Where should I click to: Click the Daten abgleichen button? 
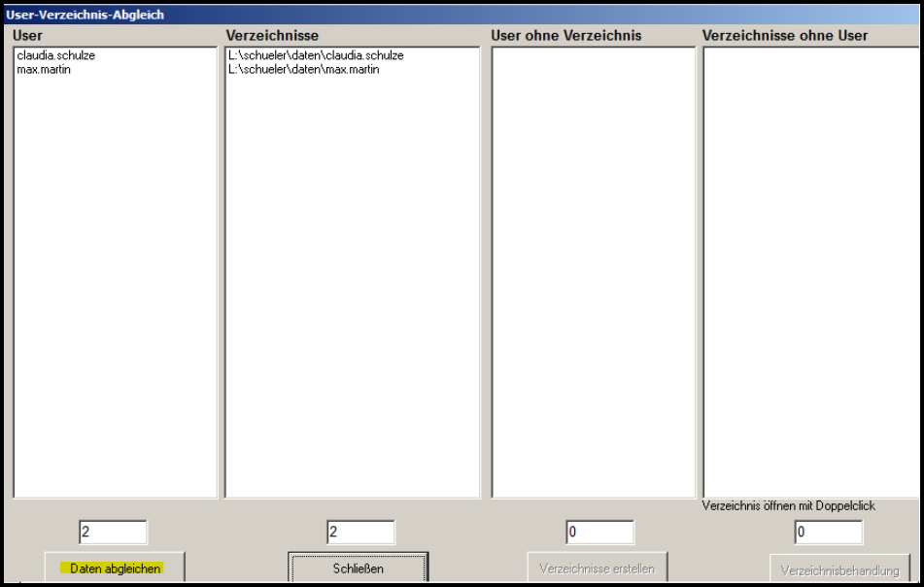115,568
